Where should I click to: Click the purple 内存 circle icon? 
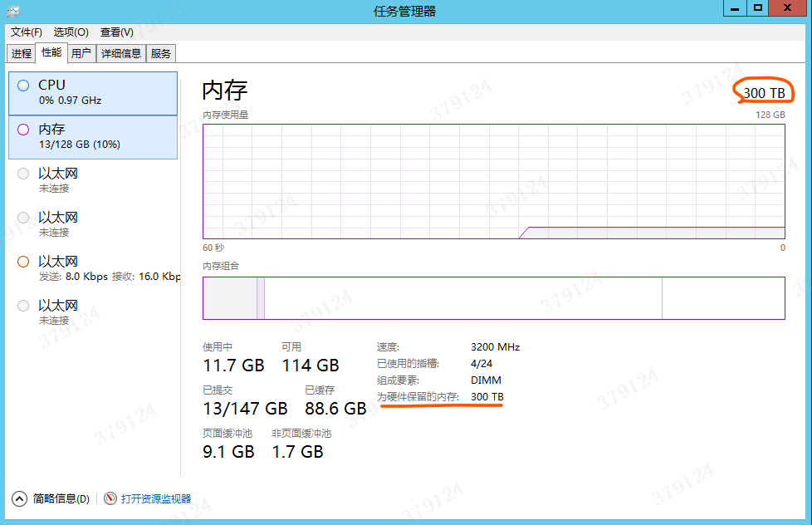tap(23, 130)
